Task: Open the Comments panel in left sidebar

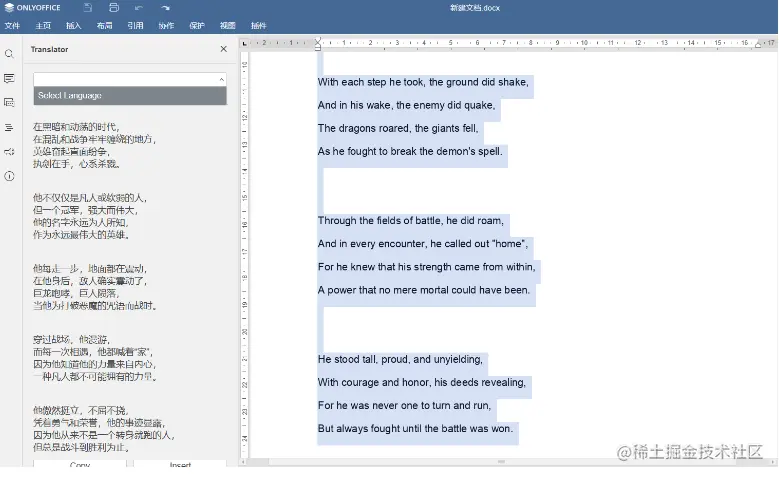Action: [x=9, y=78]
